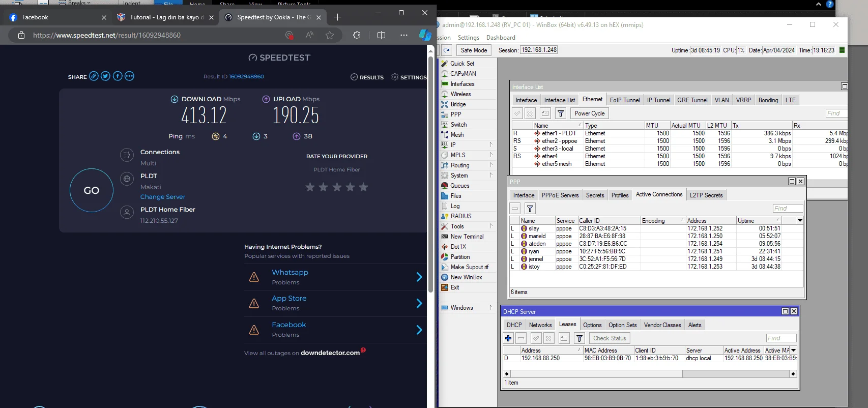Click the filter icon in PPP window toolbar
This screenshot has width=868, height=408.
530,209
